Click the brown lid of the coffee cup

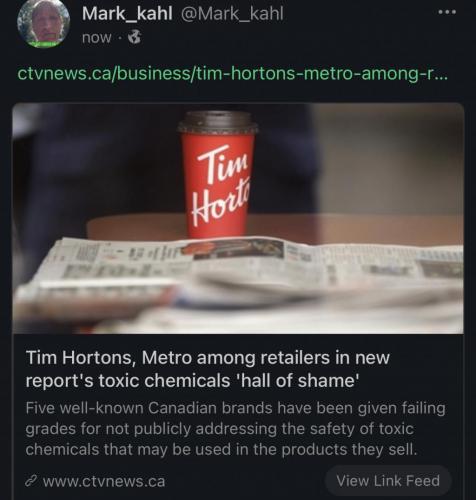pyautogui.click(x=218, y=122)
